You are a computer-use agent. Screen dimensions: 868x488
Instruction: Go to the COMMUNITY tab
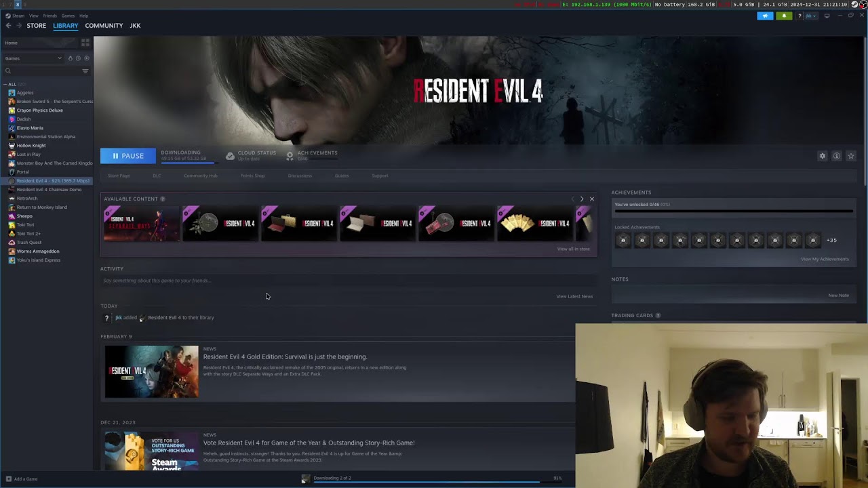[x=104, y=26]
